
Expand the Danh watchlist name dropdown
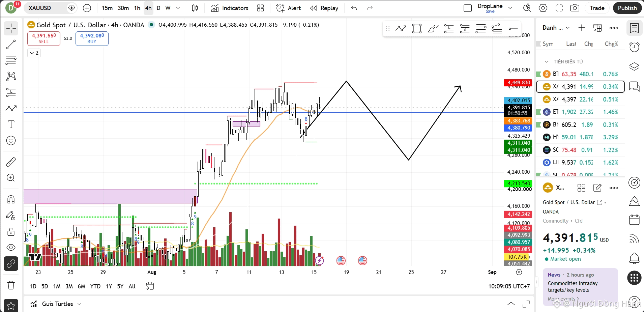(x=556, y=28)
